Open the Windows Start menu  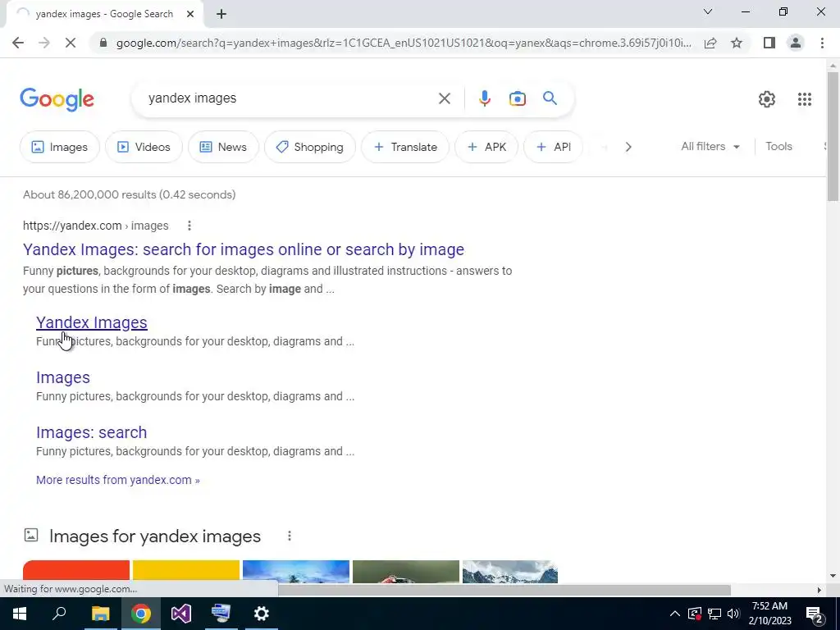point(19,614)
